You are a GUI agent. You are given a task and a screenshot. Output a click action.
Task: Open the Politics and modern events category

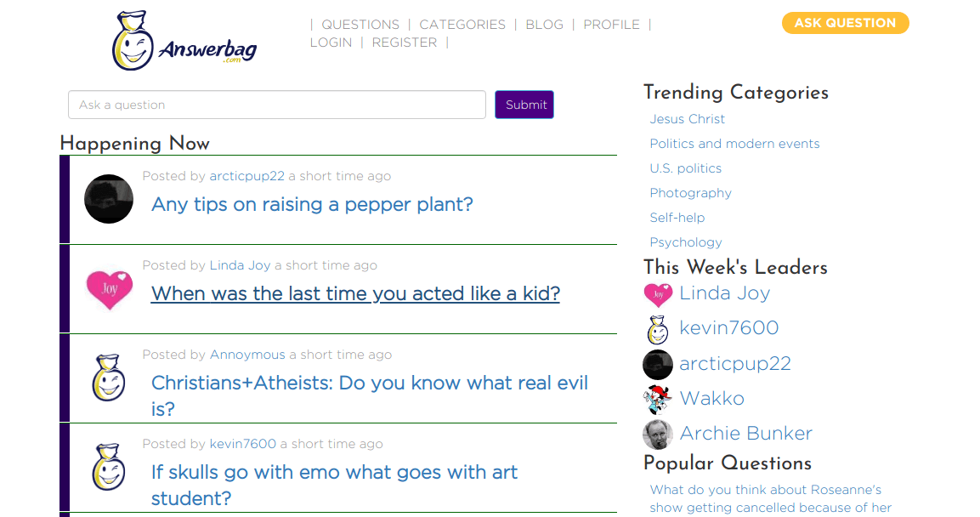pos(734,144)
